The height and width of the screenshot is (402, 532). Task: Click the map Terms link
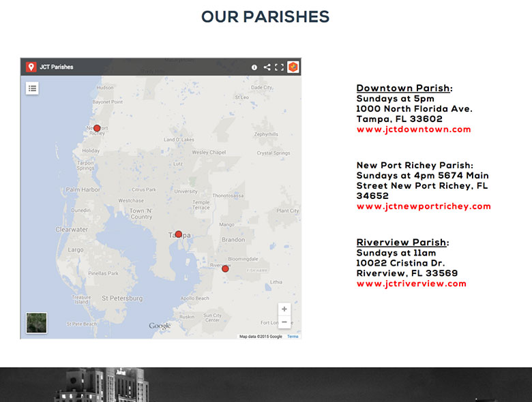pyautogui.click(x=293, y=337)
